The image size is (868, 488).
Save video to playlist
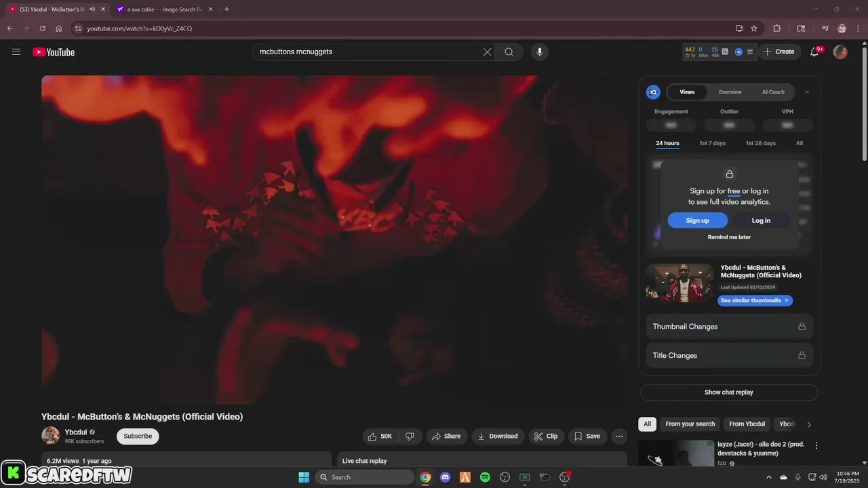point(587,436)
